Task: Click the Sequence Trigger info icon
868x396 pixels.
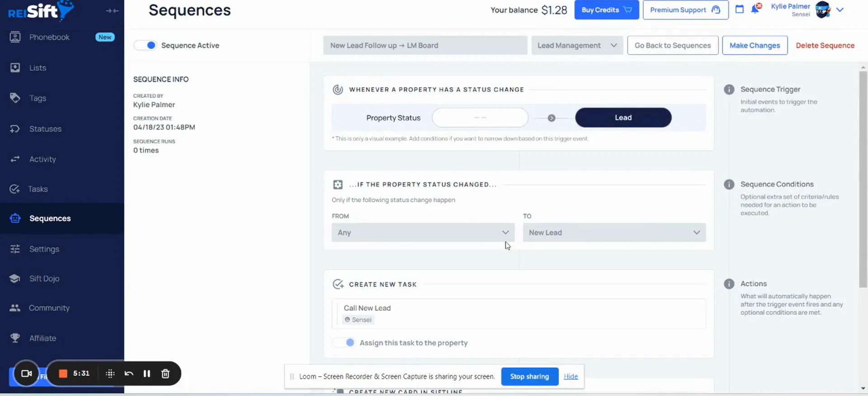Action: (729, 90)
